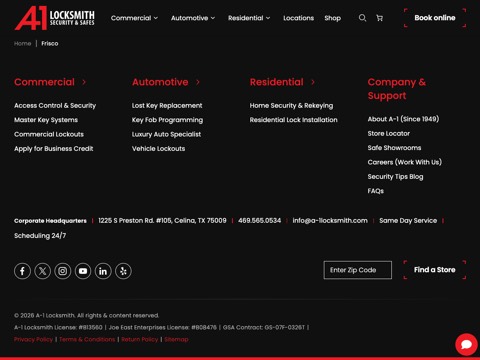Open Commercial Lockouts link

tap(49, 134)
